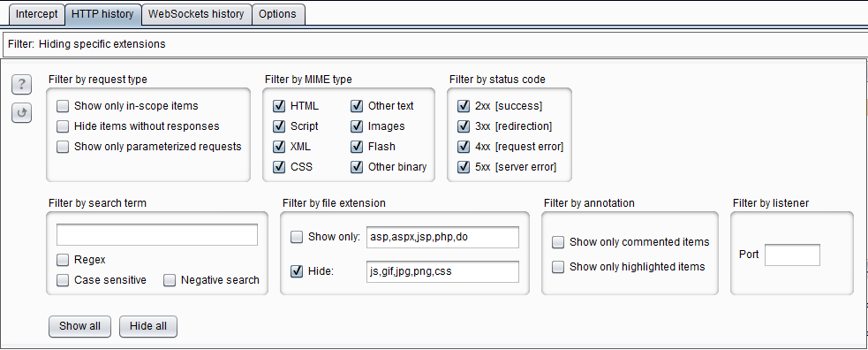
Task: Click the Show all button
Action: coord(79,326)
